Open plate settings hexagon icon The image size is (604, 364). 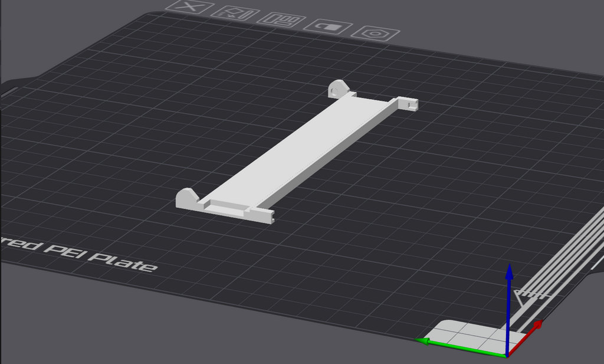point(375,34)
